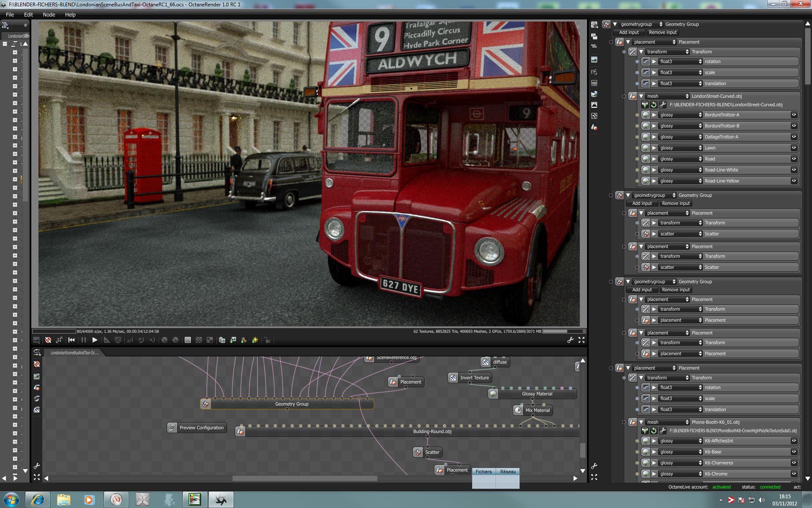Click the lock viewport resolution icon

click(x=267, y=340)
